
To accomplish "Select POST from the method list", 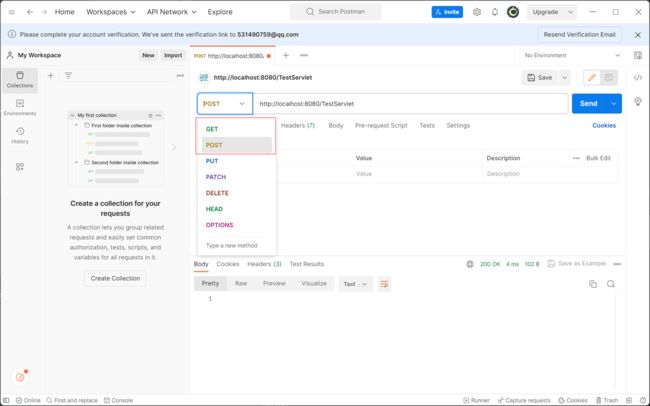I will point(237,145).
